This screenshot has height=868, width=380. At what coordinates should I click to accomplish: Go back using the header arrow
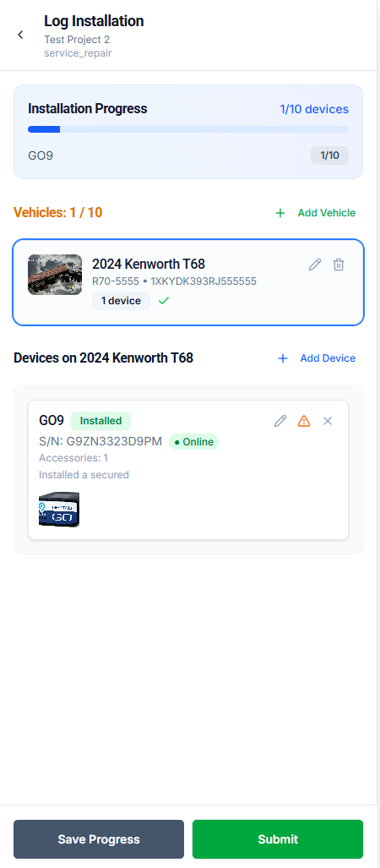[x=20, y=35]
